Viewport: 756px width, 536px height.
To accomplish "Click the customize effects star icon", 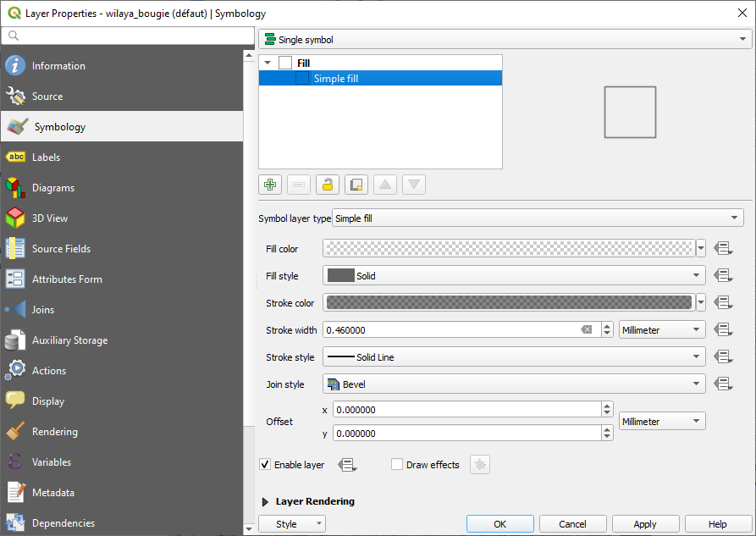I will pyautogui.click(x=480, y=465).
